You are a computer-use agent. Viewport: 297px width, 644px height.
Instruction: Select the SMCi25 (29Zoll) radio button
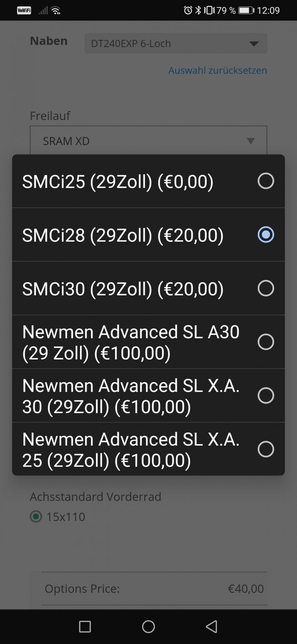(x=266, y=181)
